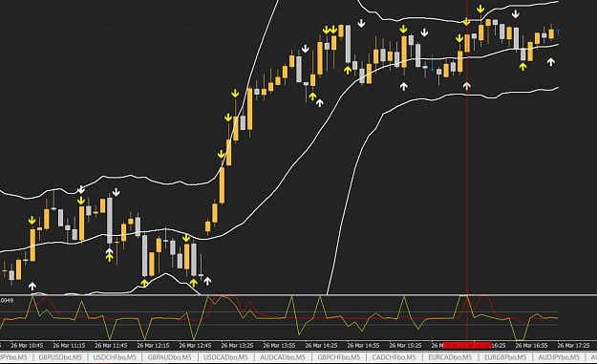
Task: Open the AUDCADbo,M5 chart tab
Action: pos(283,357)
